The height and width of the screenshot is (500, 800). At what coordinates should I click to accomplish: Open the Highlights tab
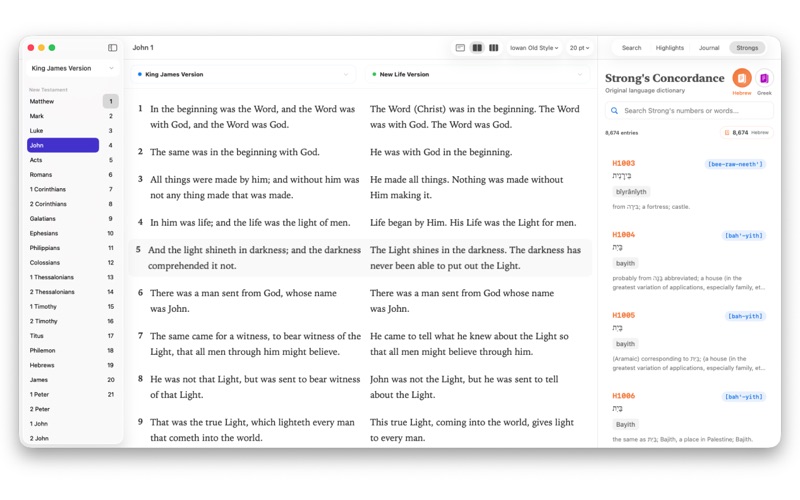(669, 47)
